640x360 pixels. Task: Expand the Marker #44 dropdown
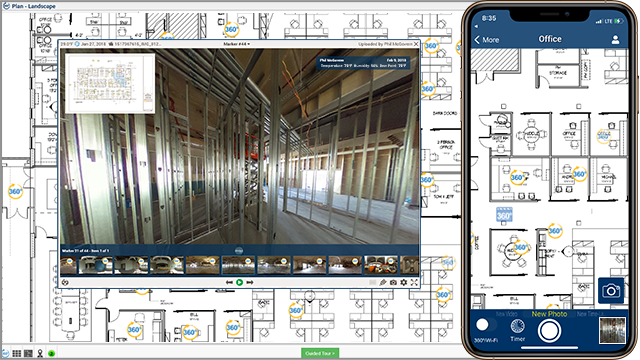click(x=237, y=44)
